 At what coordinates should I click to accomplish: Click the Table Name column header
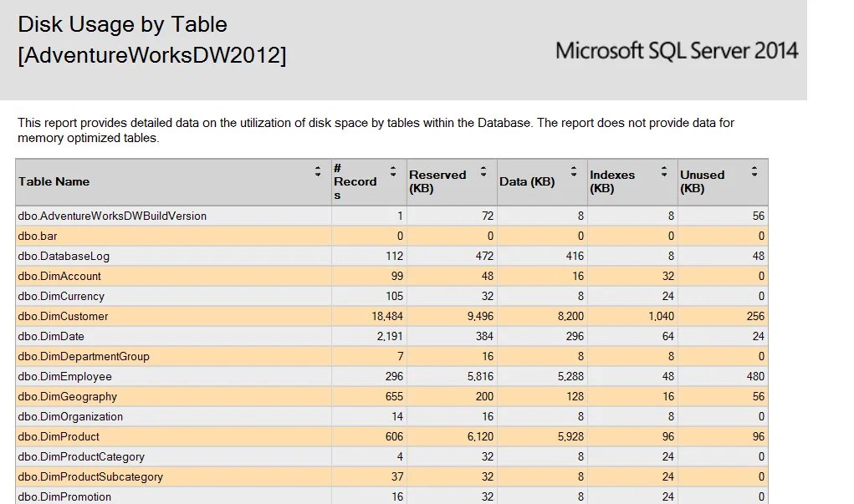(x=54, y=181)
